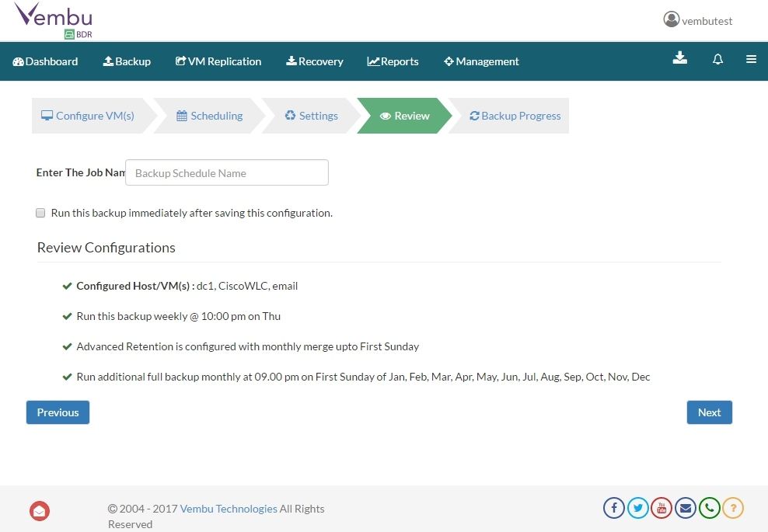Click the Recovery download icon
The height and width of the screenshot is (532, 768).
pos(291,61)
